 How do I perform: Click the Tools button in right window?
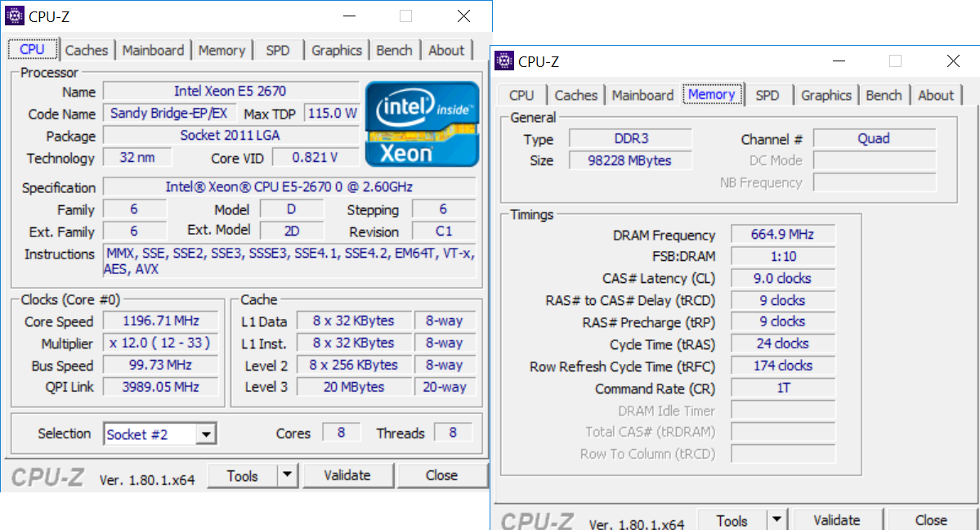(x=732, y=520)
